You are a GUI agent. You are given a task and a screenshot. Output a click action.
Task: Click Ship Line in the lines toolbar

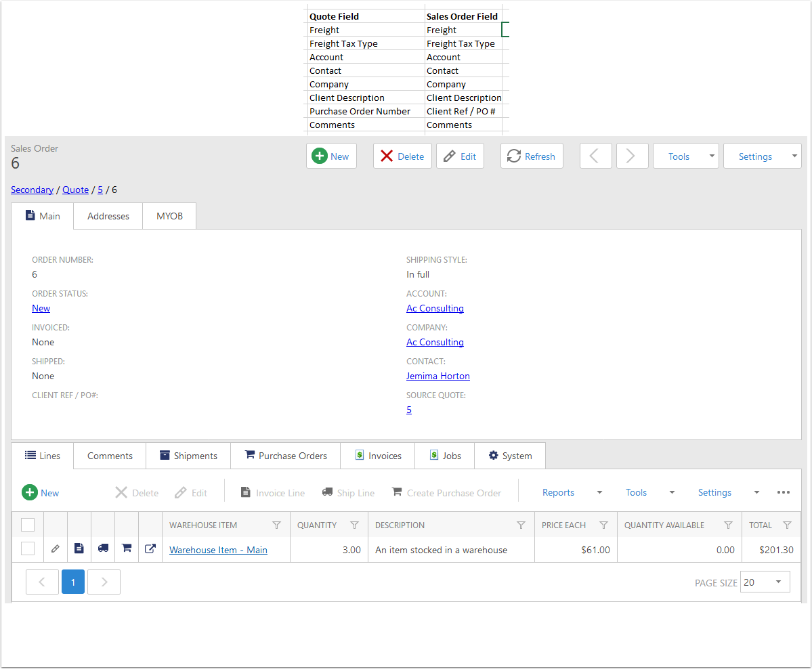click(x=348, y=492)
